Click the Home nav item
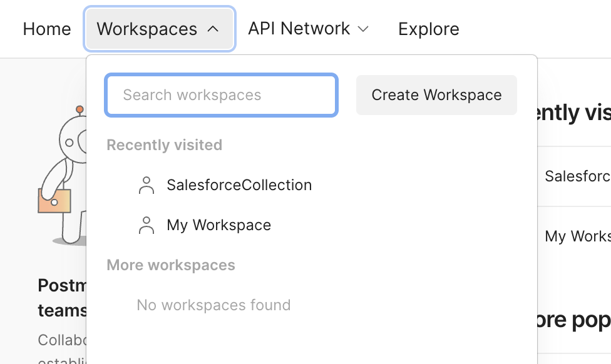This screenshot has width=611, height=364. (x=47, y=29)
